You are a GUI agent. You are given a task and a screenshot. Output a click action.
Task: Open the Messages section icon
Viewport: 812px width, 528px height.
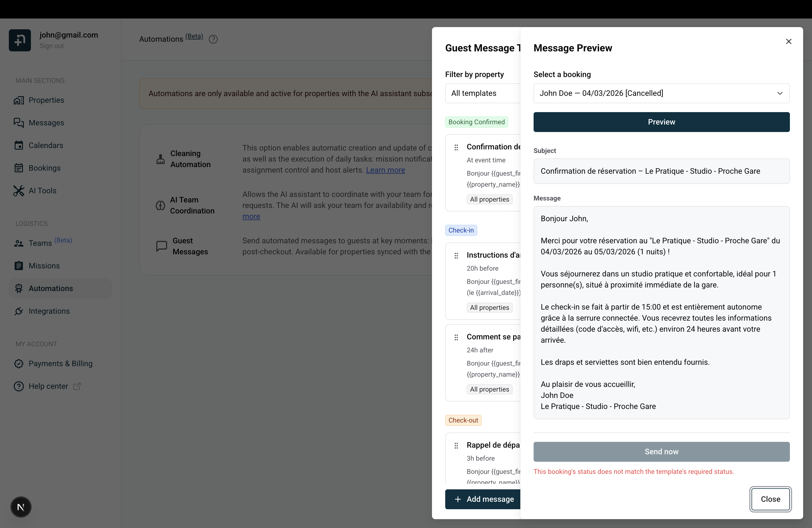pos(19,123)
